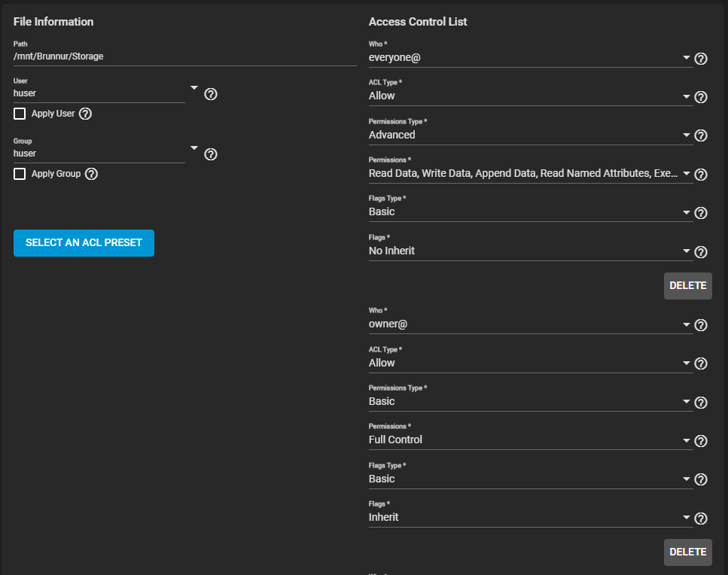Click the Path field /mnt/Brunnur/Storage
The image size is (728, 575).
184,56
